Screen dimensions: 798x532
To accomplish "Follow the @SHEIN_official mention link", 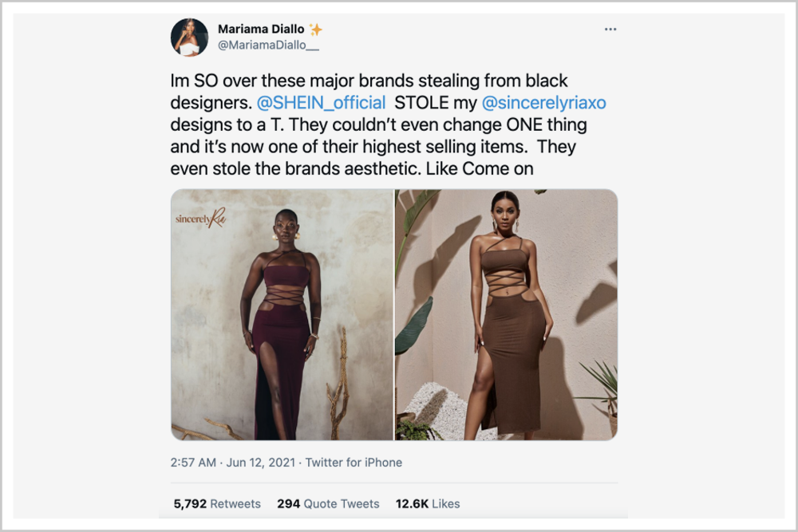I will pos(322,103).
